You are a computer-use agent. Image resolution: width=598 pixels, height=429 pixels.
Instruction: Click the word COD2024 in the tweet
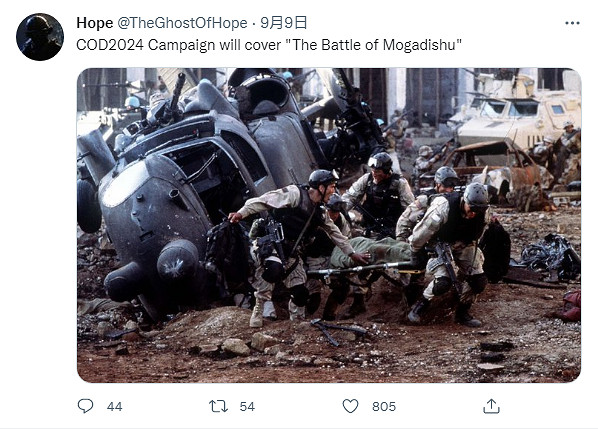(110, 45)
